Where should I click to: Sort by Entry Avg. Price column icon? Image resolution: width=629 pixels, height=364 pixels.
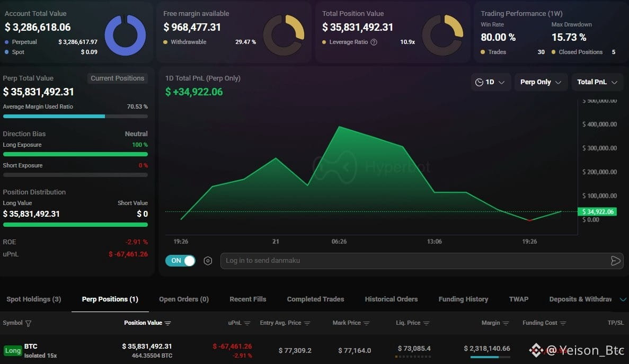[x=307, y=323]
